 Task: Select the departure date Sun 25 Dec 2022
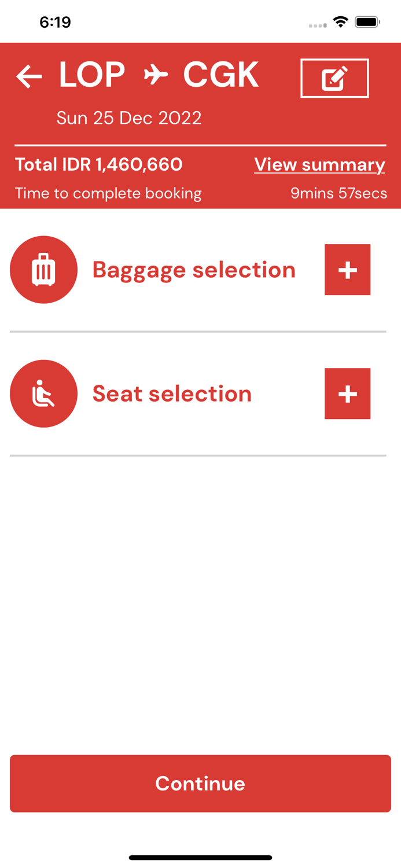click(x=129, y=117)
